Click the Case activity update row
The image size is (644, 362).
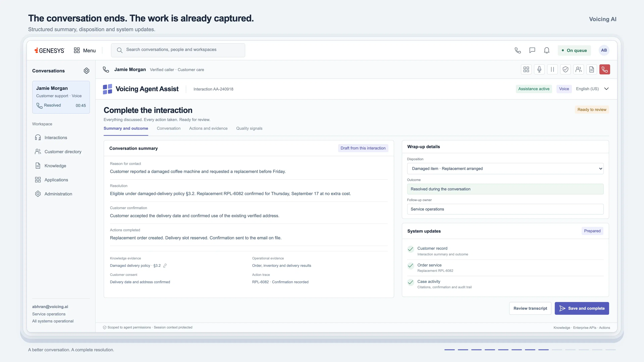(x=505, y=284)
